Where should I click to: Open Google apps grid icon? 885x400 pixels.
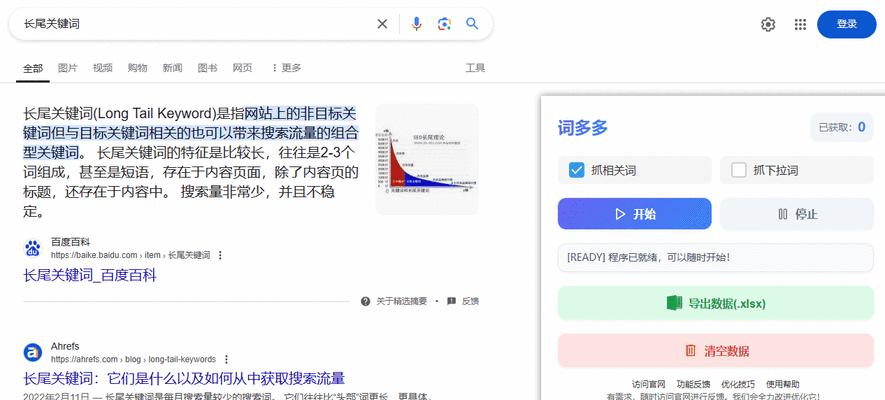800,24
